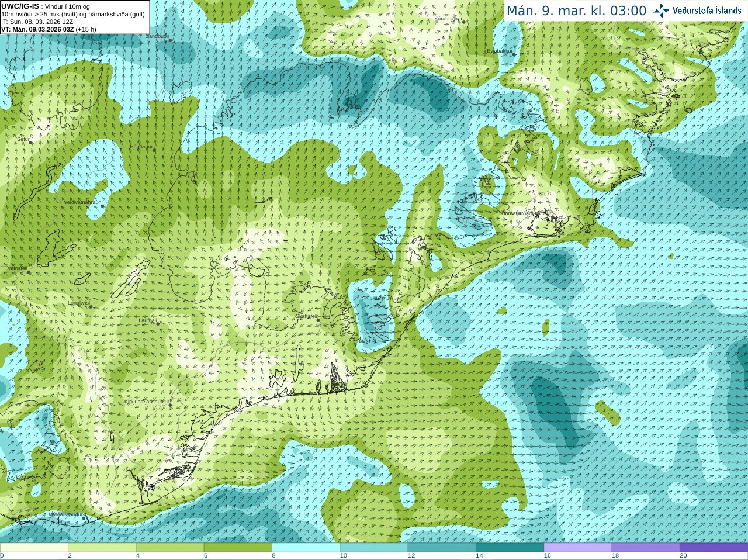The width and height of the screenshot is (748, 560).
Task: Click the Hornafjarðarflugvöllur station label
Action: [x=526, y=213]
